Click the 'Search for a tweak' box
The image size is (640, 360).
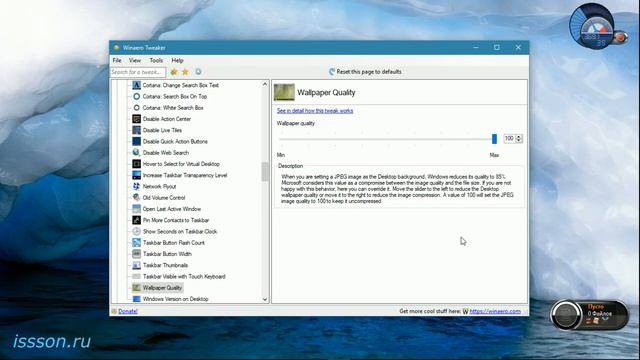click(138, 72)
